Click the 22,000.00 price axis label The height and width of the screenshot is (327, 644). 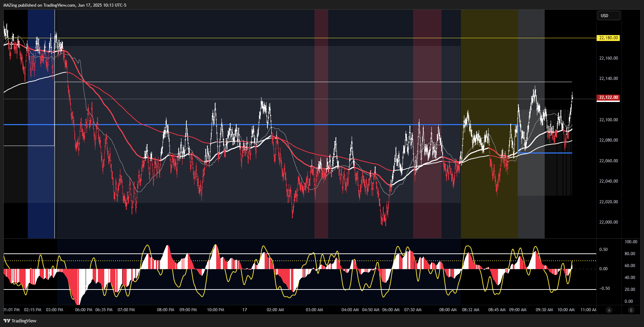609,222
